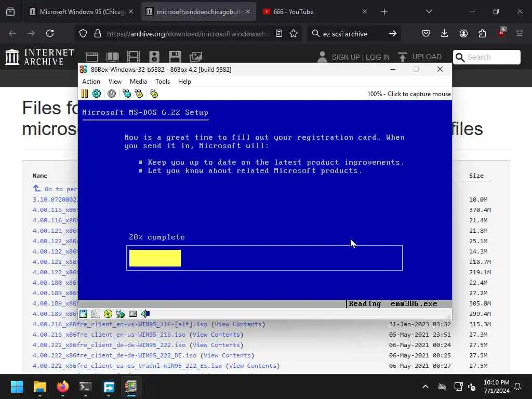Open 4.00.216 WIN95_216-[alt].iso file link
The width and height of the screenshot is (532, 399).
tap(120, 324)
